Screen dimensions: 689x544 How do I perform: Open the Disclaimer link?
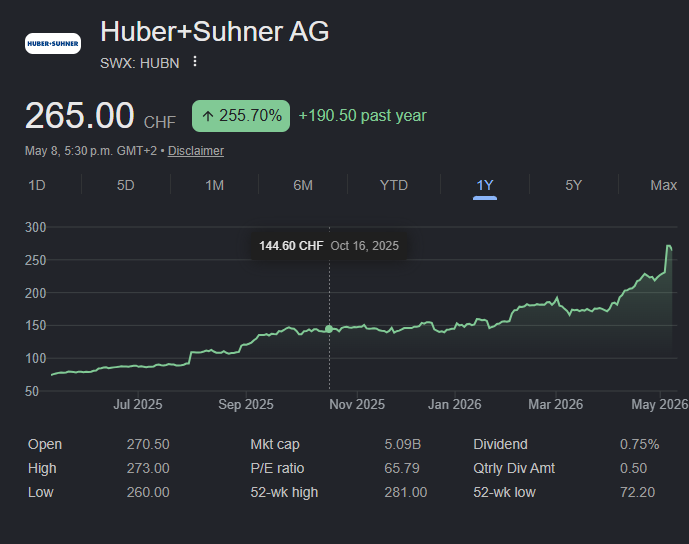(196, 151)
